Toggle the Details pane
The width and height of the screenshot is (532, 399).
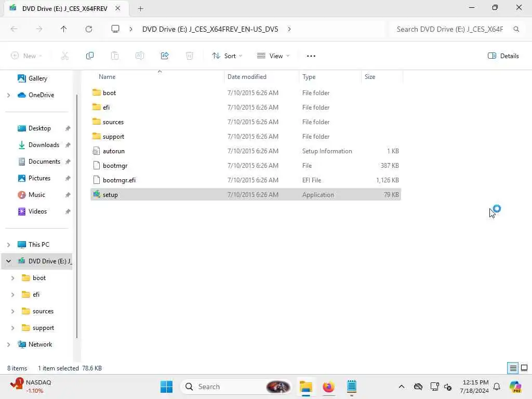coord(503,56)
